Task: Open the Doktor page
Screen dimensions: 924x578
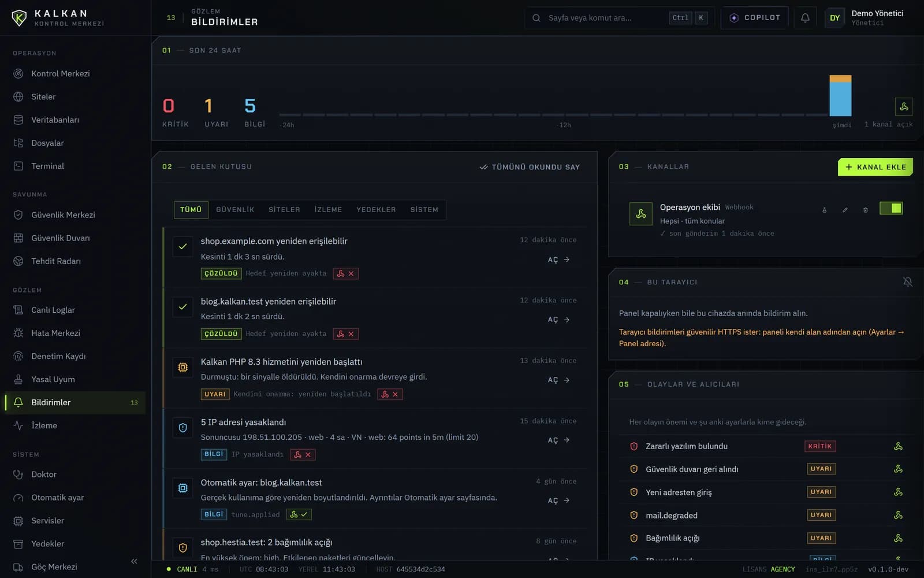Action: point(75,474)
